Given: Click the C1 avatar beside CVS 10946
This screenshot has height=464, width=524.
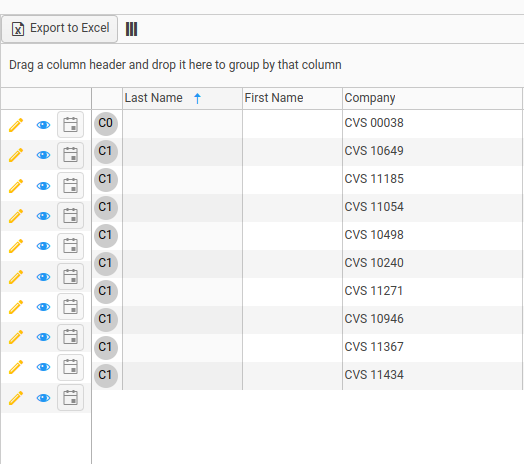Looking at the screenshot, I should pos(106,320).
